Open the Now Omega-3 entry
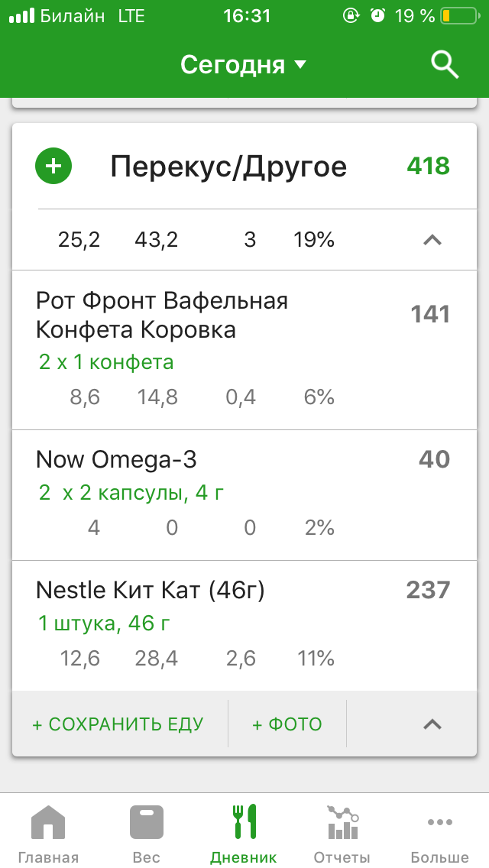 [116, 459]
